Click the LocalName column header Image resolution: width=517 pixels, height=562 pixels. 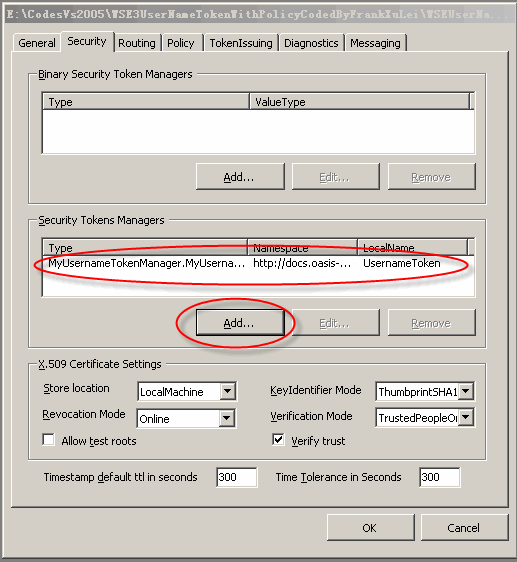pyautogui.click(x=413, y=248)
